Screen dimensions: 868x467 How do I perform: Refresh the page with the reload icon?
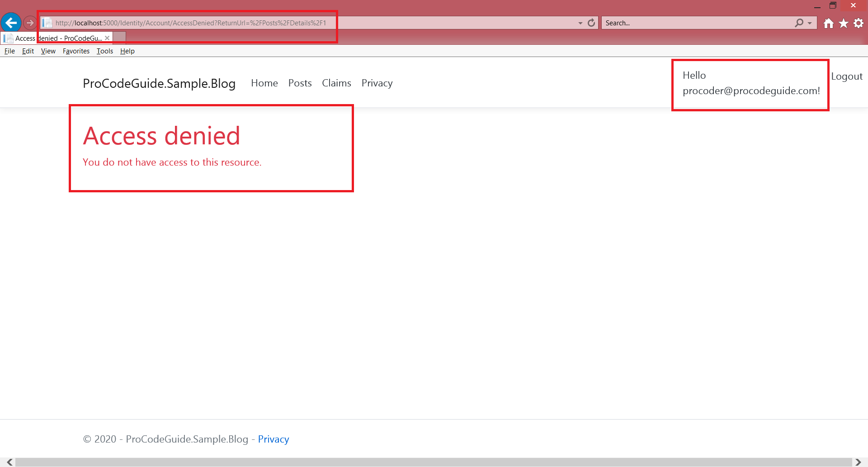591,23
